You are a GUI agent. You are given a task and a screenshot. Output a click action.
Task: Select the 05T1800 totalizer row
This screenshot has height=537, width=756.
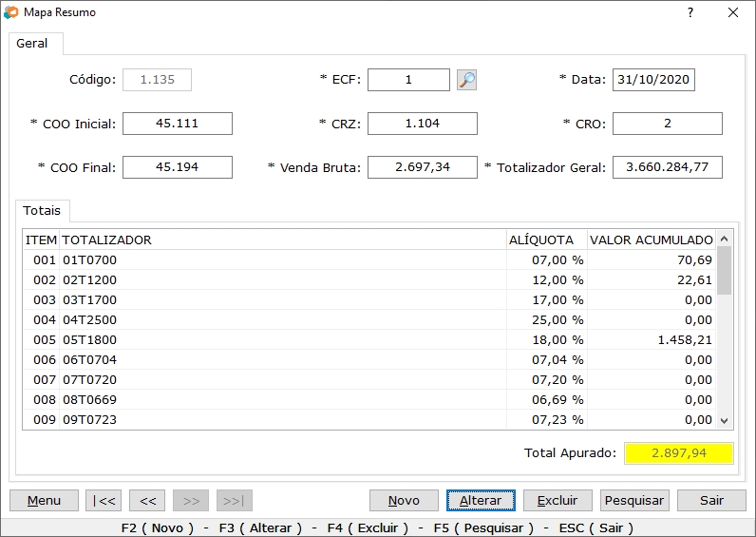click(x=285, y=339)
